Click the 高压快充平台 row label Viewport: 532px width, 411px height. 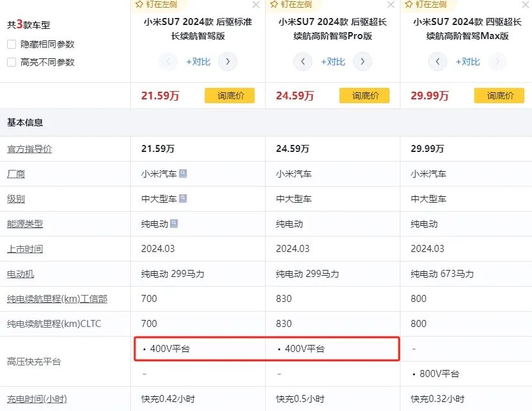click(x=34, y=362)
